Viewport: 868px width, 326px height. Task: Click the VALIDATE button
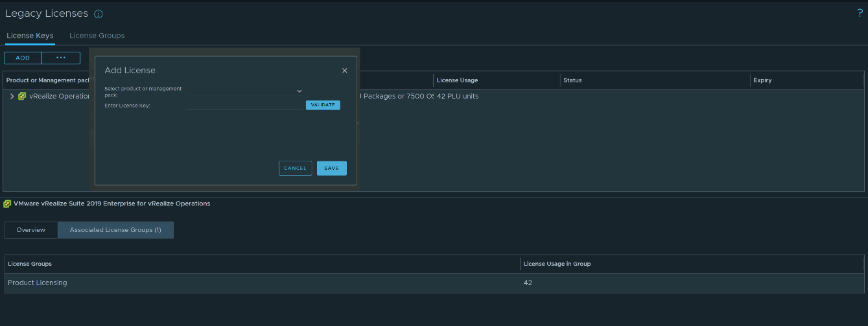coord(323,105)
